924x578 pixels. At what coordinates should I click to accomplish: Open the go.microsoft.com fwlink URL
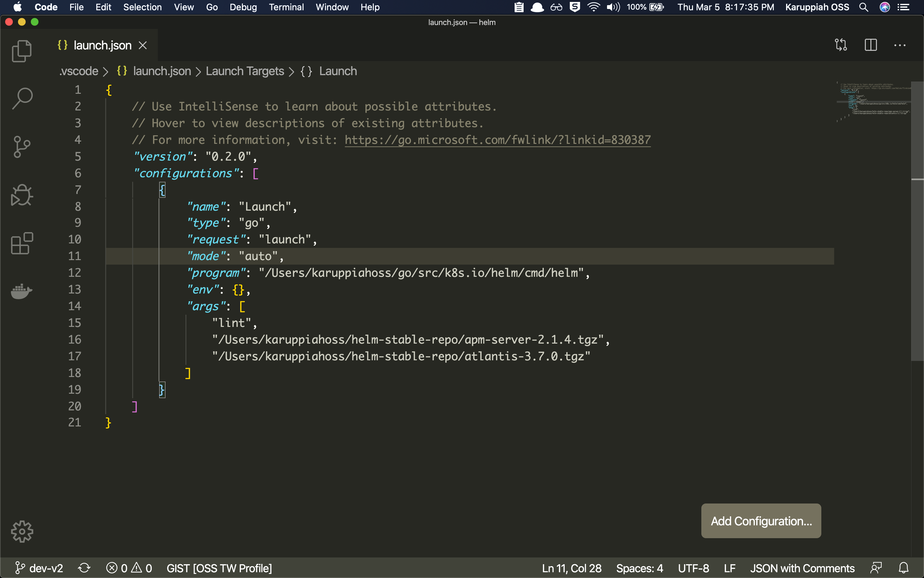point(498,140)
